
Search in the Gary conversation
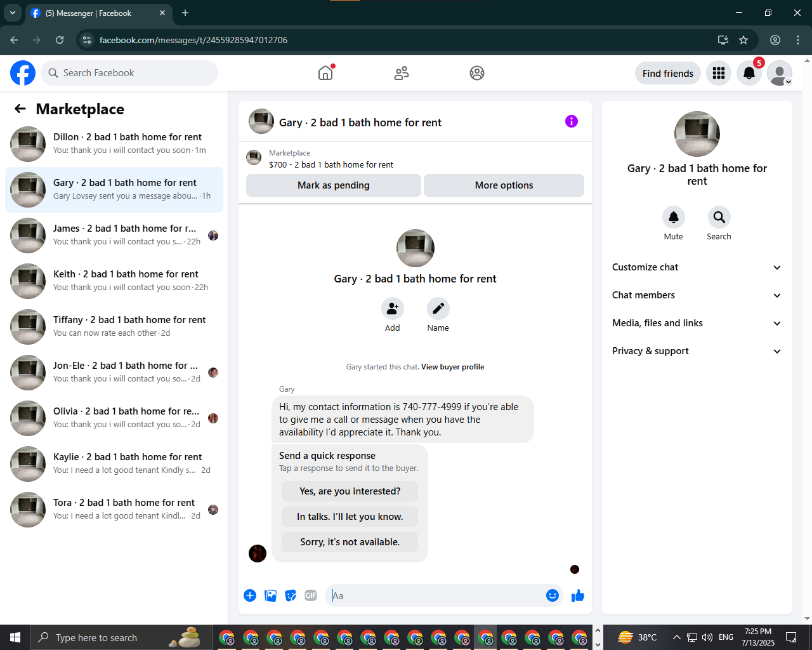pyautogui.click(x=719, y=217)
